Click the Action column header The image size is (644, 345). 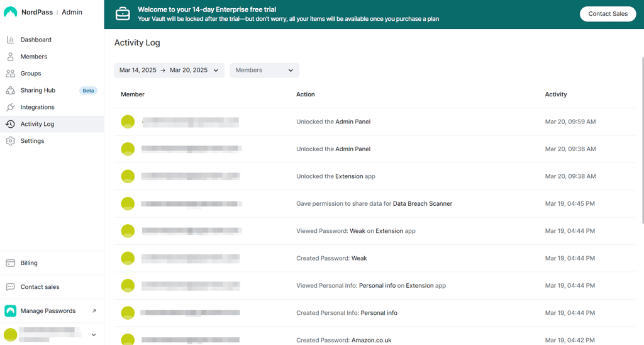point(306,94)
